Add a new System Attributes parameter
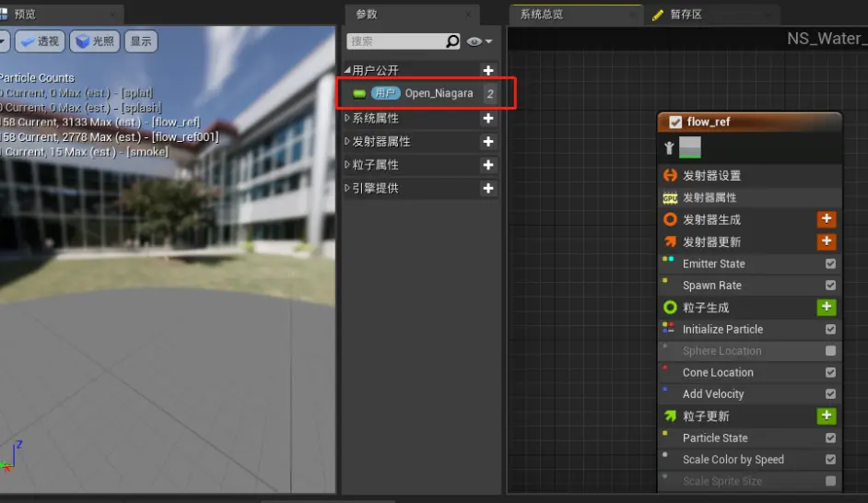868x503 pixels. click(488, 118)
